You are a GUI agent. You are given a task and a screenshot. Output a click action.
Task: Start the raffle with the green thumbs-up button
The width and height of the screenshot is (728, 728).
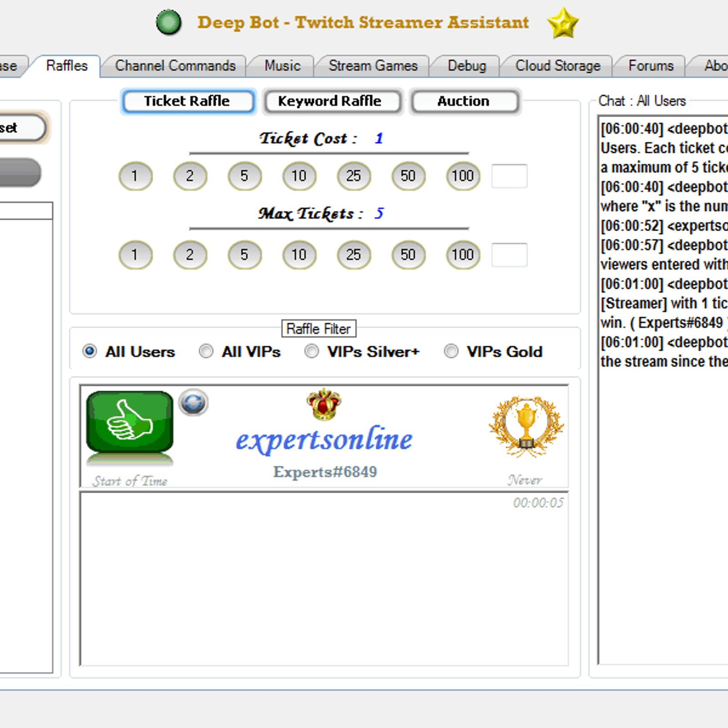130,422
